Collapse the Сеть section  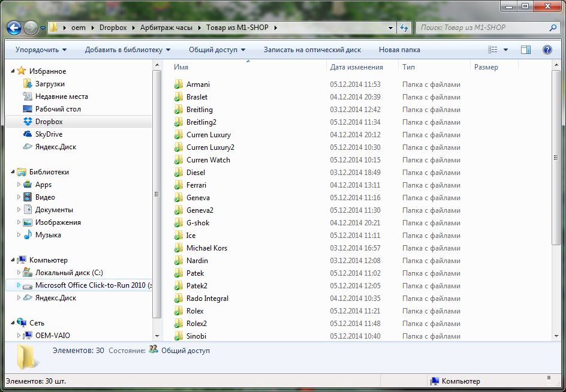(x=13, y=323)
